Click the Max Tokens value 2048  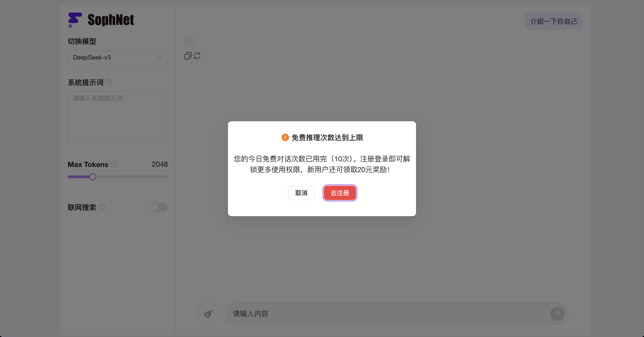[160, 164]
